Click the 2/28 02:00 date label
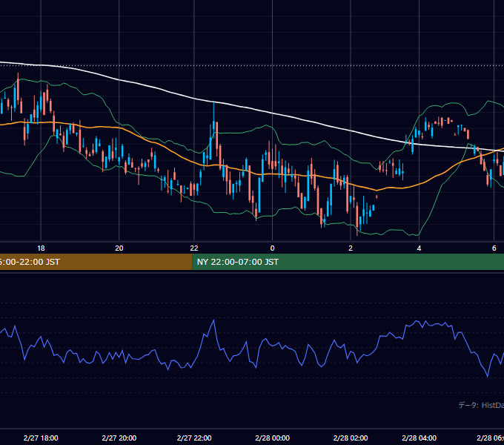This screenshot has width=504, height=445. pos(351,438)
